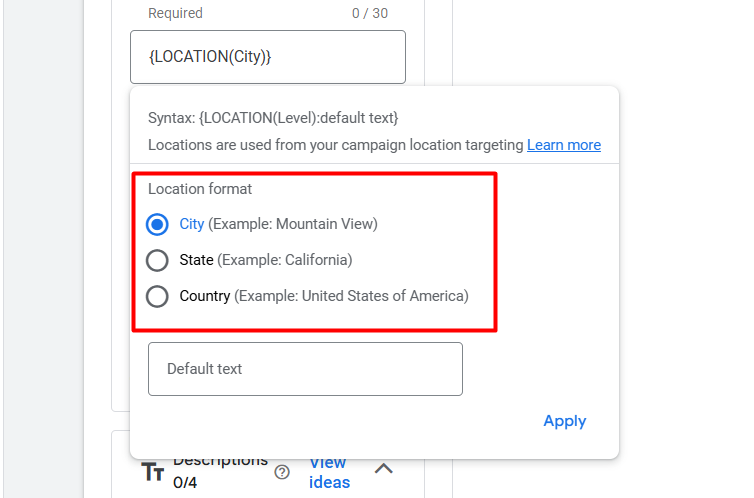This screenshot has height=498, width=754.
Task: Click the 'Example: Mountain View' hint text
Action: [x=293, y=224]
